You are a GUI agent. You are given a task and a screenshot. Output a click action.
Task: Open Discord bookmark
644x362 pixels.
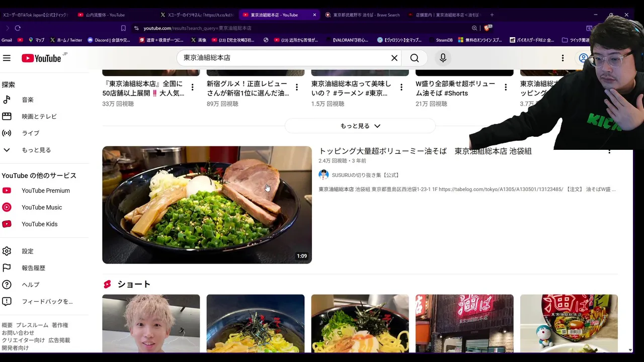click(109, 40)
